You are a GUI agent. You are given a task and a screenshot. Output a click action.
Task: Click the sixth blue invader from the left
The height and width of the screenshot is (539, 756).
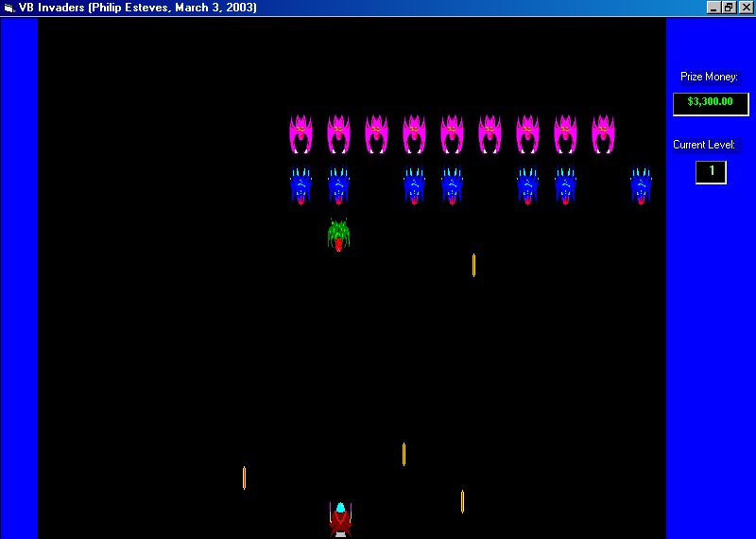(x=565, y=185)
